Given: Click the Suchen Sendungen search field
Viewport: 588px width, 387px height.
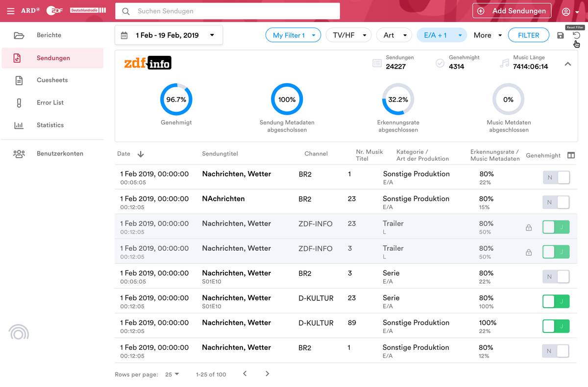Looking at the screenshot, I should (227, 11).
